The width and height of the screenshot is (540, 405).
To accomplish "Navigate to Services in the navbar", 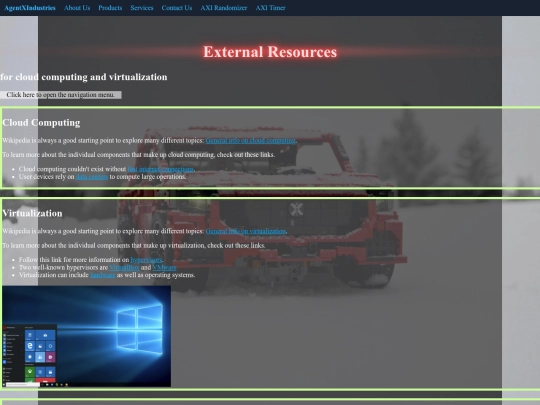I will (x=142, y=8).
